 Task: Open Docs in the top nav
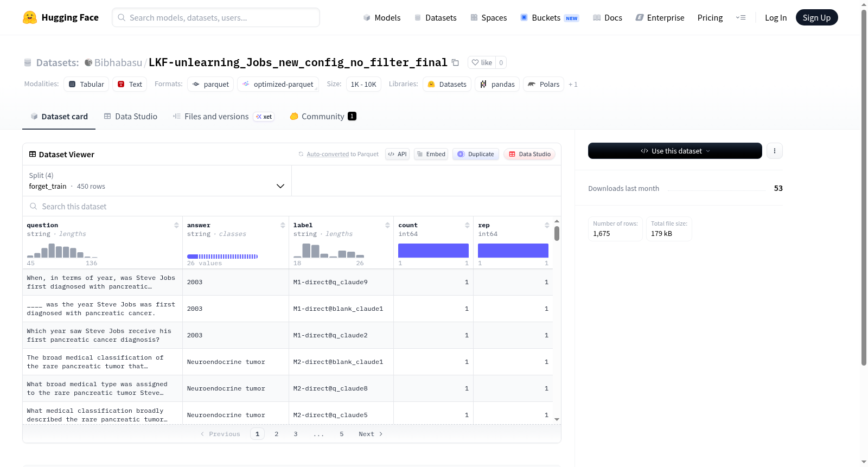tap(608, 18)
